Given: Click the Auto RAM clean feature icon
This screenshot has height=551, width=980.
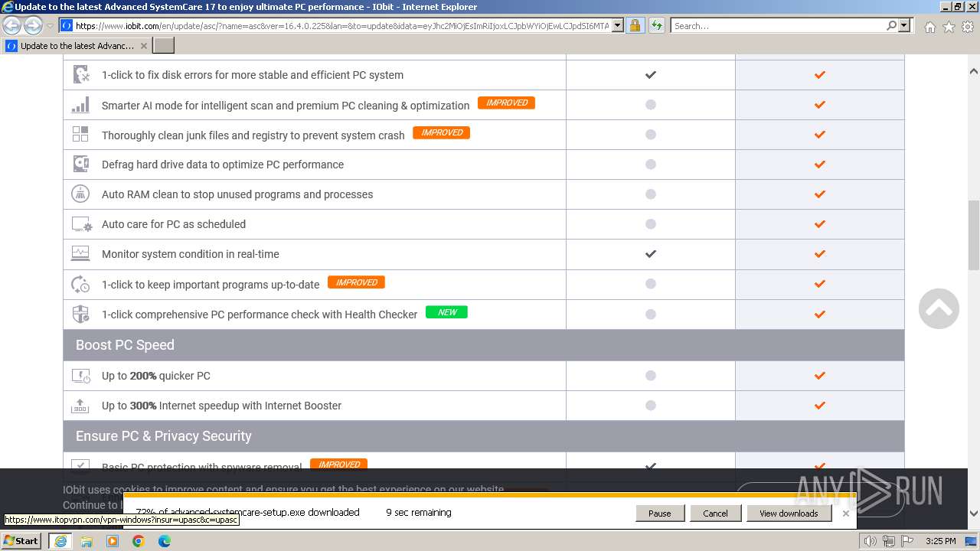Looking at the screenshot, I should point(80,194).
